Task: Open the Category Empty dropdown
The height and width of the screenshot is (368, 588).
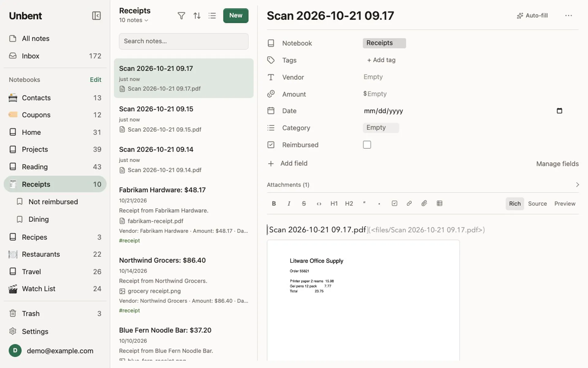Action: tap(381, 128)
